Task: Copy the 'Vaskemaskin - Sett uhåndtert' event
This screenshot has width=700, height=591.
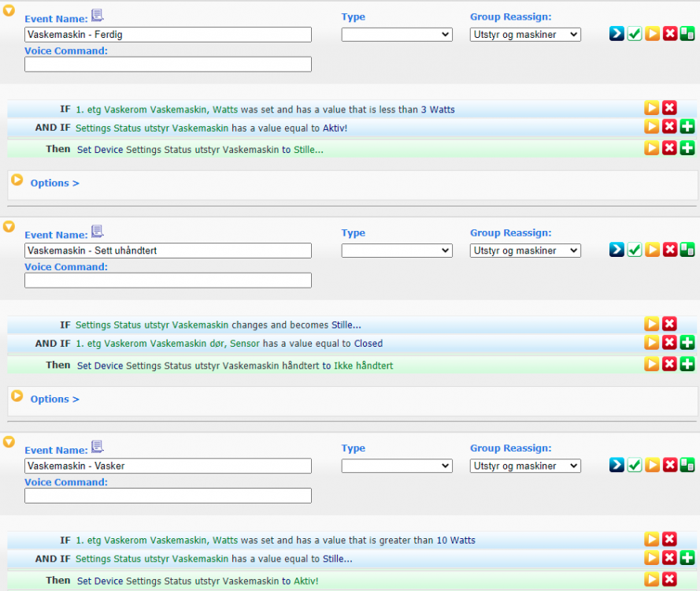Action: coord(687,250)
